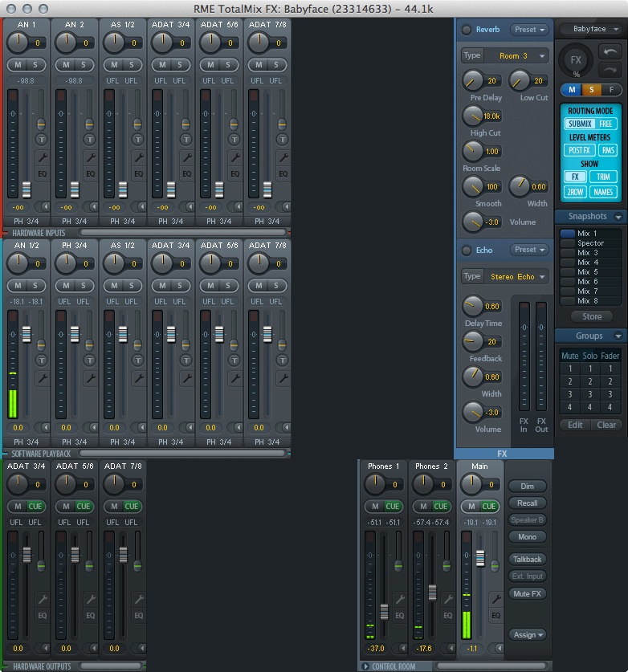Click the redo arrow icon

coord(610,71)
